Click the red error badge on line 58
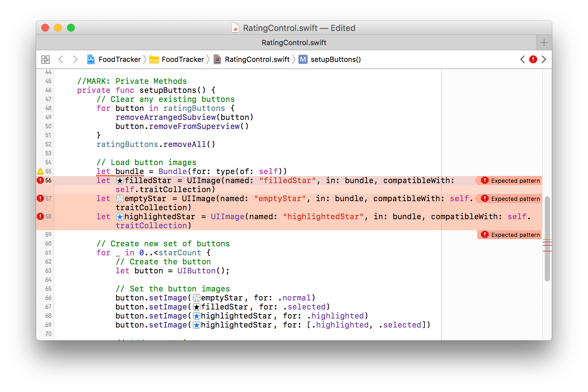588x392 pixels. click(40, 216)
